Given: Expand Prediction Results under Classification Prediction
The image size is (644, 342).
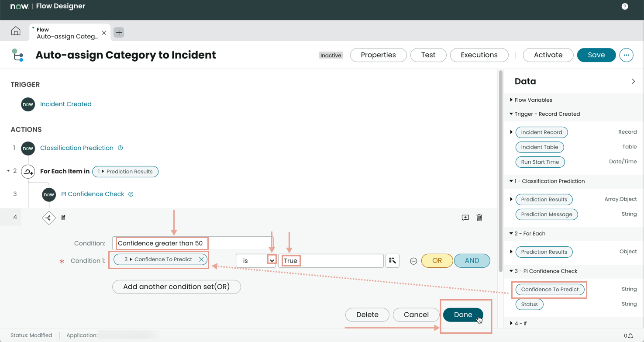Looking at the screenshot, I should click(511, 199).
